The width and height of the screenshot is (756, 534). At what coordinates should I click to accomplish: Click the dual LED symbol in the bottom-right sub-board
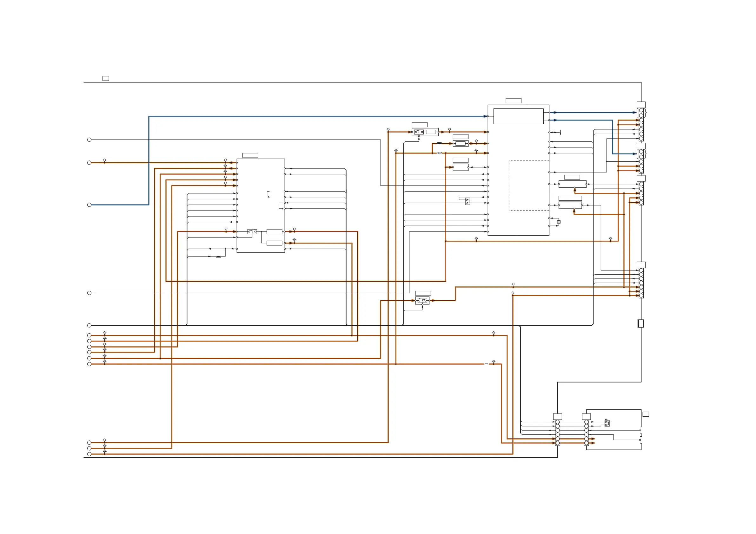point(607,423)
